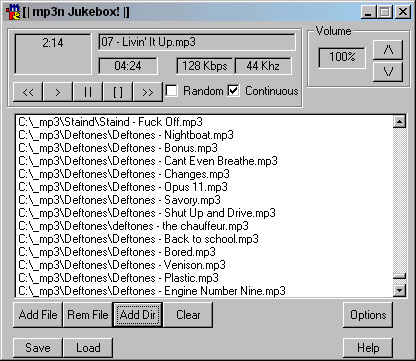The image size is (416, 361).
Task: Click the 128 Kbps bitrate field
Action: click(x=205, y=66)
